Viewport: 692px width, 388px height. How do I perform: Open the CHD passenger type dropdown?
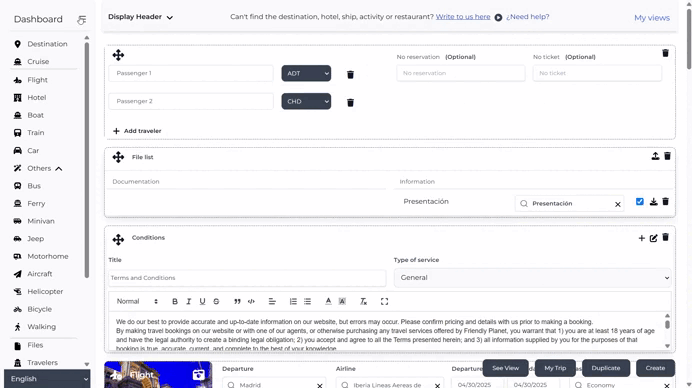306,101
